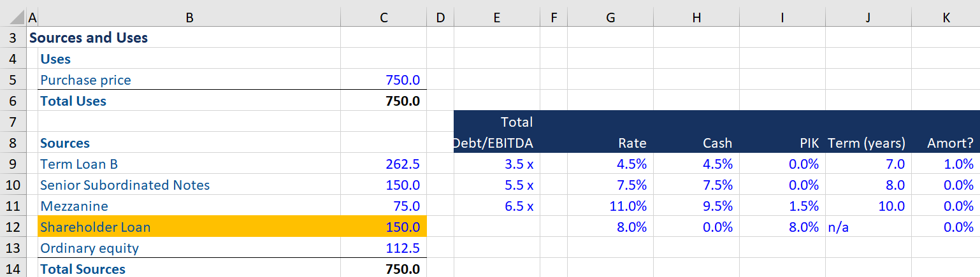Select the Purchase price label cell
Screen dimensions: 980x277
(85, 80)
